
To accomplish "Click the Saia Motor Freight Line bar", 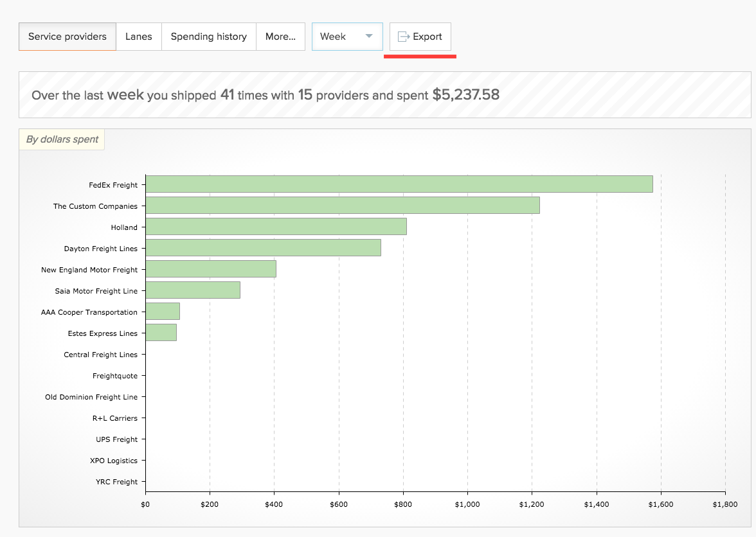I will click(x=193, y=290).
